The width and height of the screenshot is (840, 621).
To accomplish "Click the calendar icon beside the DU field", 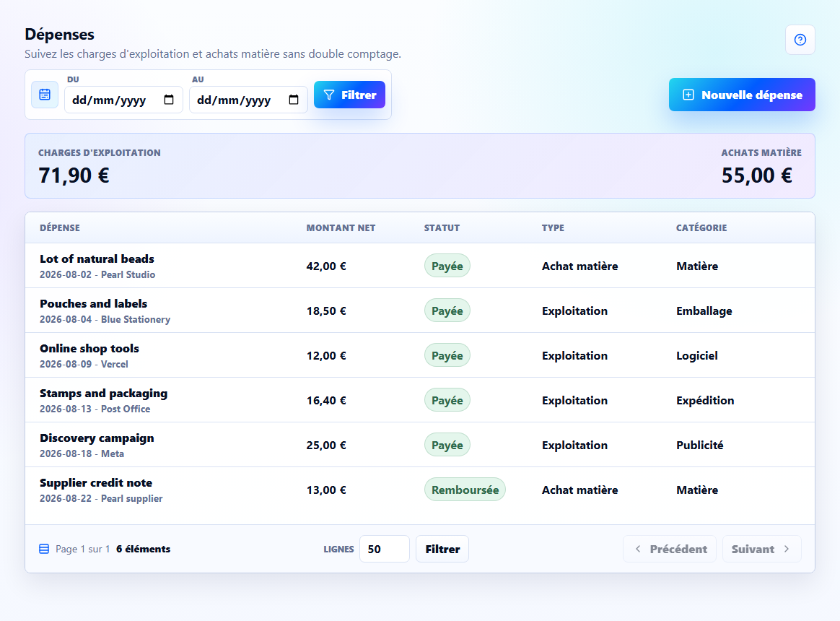I will (45, 95).
